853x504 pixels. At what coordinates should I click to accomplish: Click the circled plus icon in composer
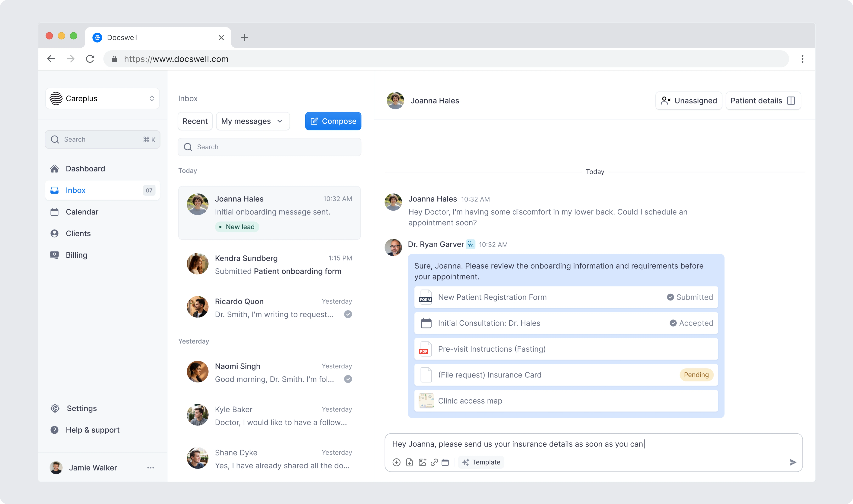click(396, 462)
